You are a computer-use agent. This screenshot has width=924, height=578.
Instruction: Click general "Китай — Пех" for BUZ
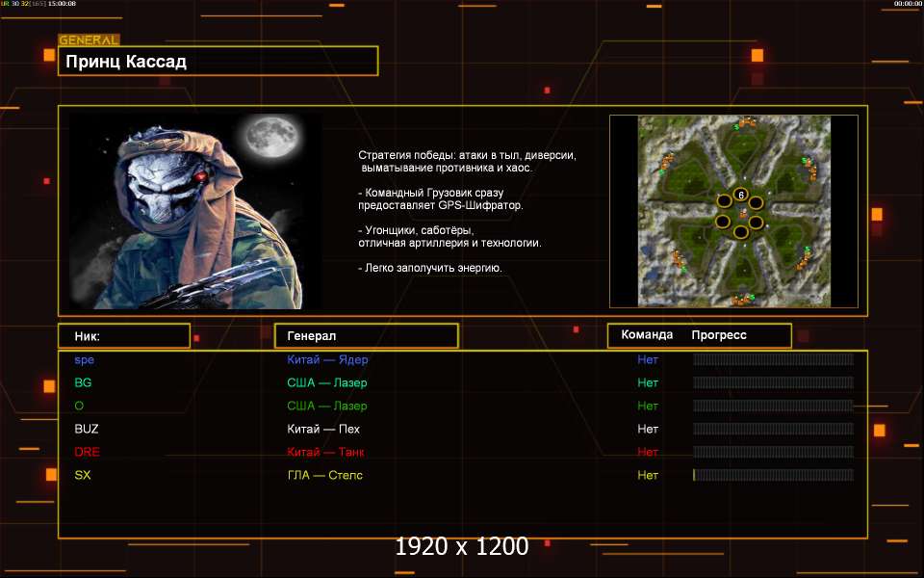(323, 429)
